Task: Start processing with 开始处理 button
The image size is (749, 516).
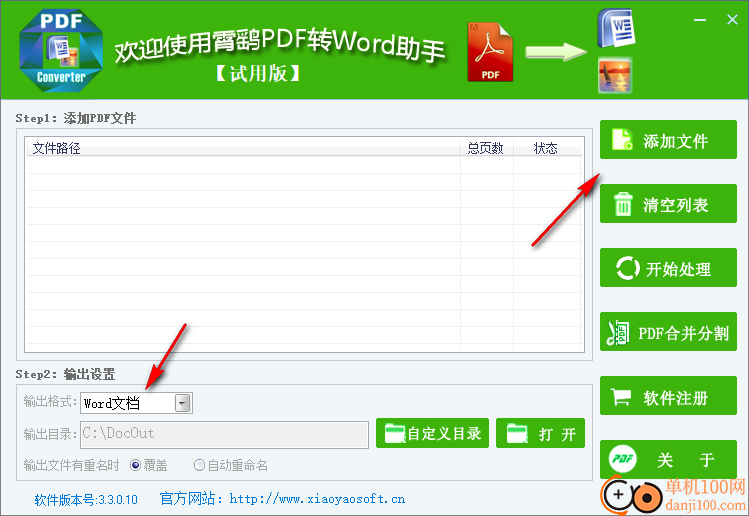Action: coord(668,268)
